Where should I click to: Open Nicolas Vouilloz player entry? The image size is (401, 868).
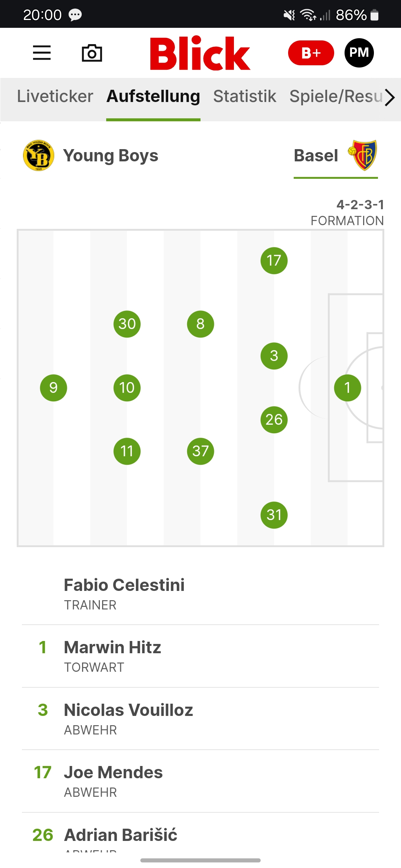128,718
